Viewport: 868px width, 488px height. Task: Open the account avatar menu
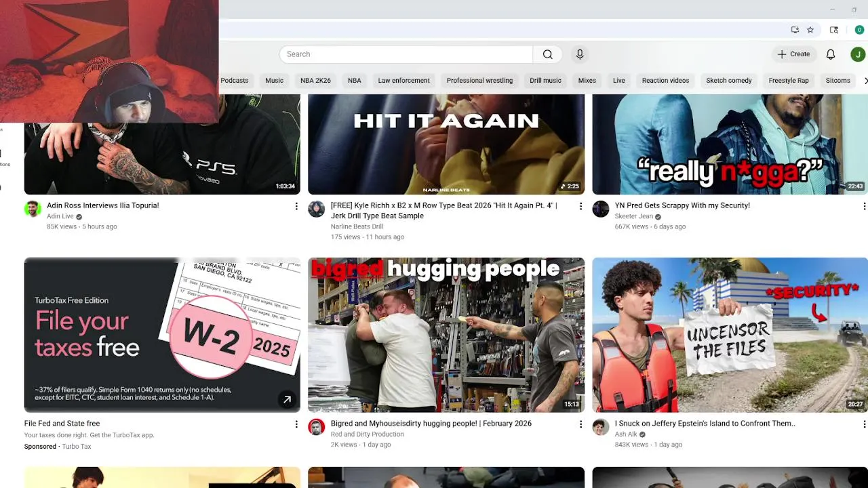(858, 54)
